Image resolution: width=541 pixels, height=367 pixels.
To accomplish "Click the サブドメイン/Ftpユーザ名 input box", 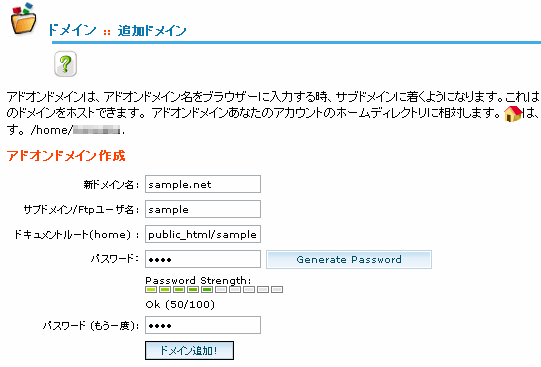I will coord(203,209).
